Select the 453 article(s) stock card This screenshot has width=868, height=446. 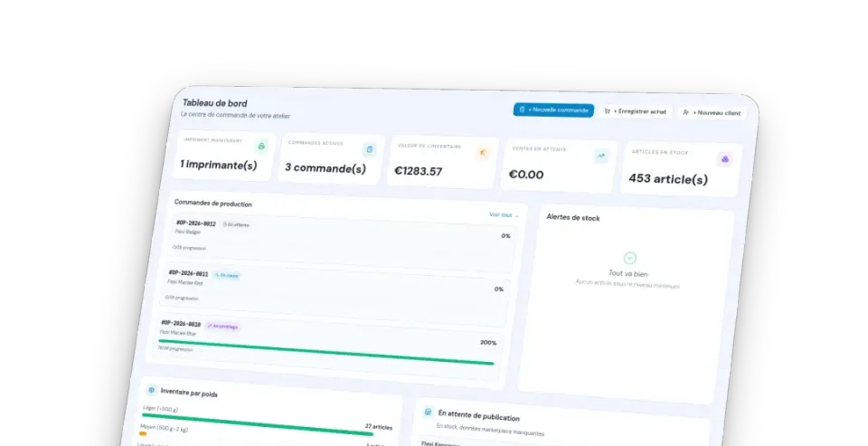coord(681,169)
